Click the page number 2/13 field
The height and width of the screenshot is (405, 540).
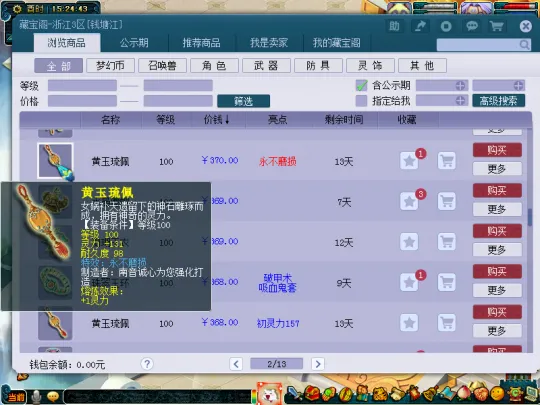[277, 364]
